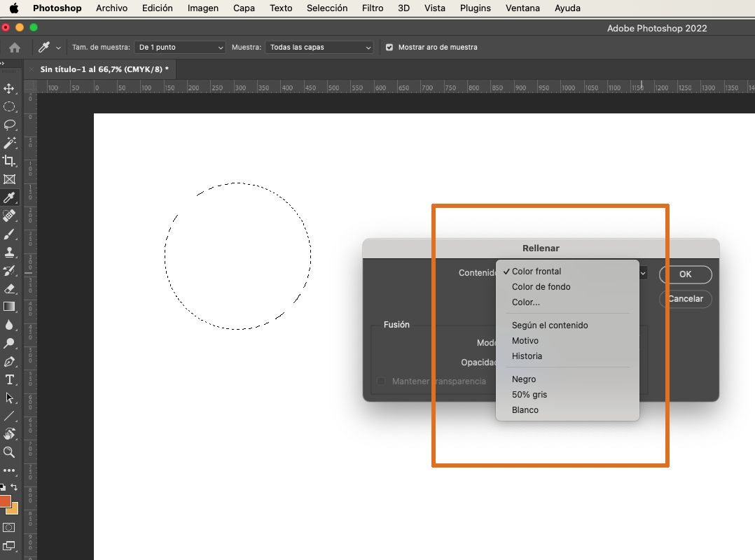The image size is (755, 560).
Task: Select the Blur tool
Action: point(9,325)
